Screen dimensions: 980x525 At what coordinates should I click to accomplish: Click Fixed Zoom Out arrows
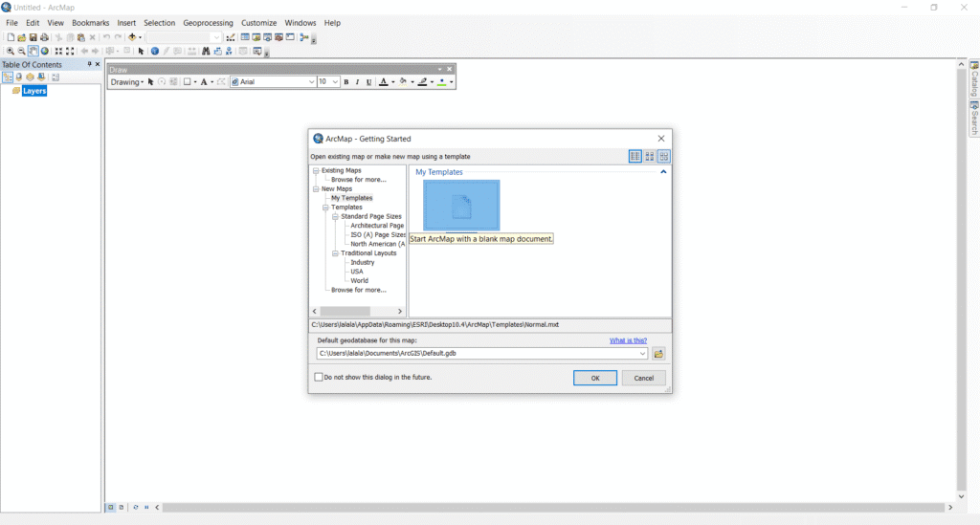70,52
